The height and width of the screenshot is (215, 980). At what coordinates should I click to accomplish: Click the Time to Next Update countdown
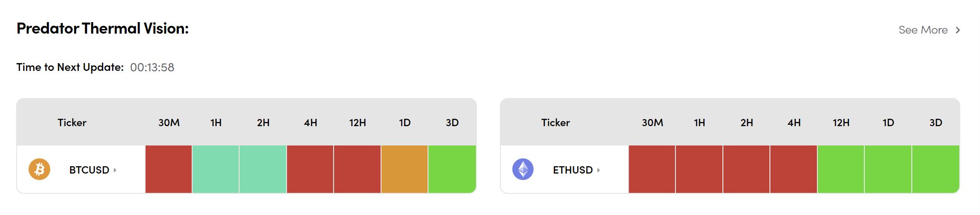point(152,68)
